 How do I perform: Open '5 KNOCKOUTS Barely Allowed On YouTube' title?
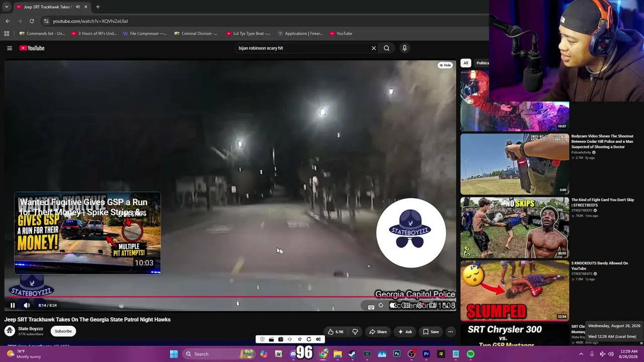click(x=599, y=265)
